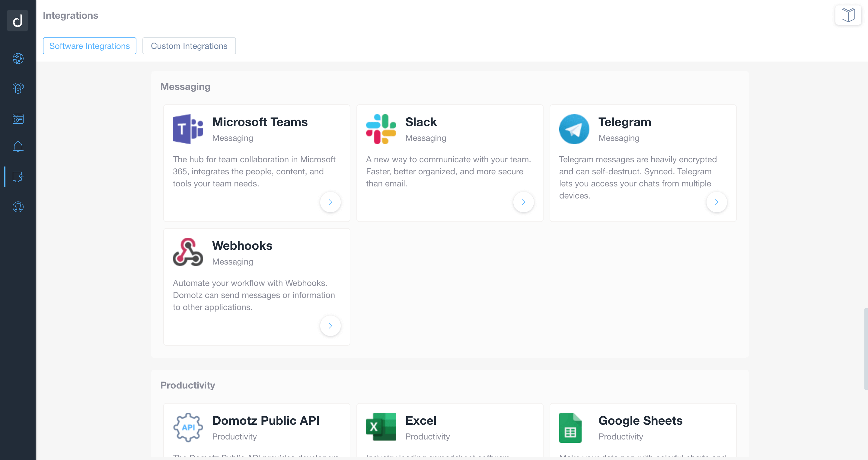Open the dashboard window icon in sidebar
This screenshot has width=868, height=460.
[18, 119]
